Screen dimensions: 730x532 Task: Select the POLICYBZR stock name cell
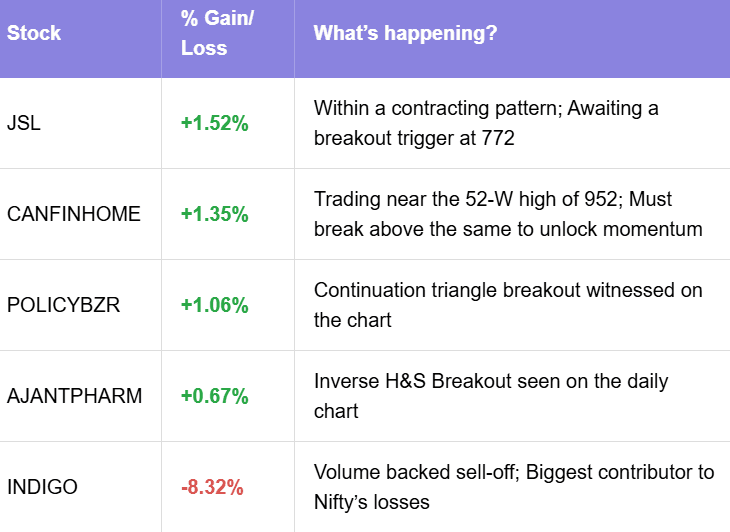click(x=63, y=305)
